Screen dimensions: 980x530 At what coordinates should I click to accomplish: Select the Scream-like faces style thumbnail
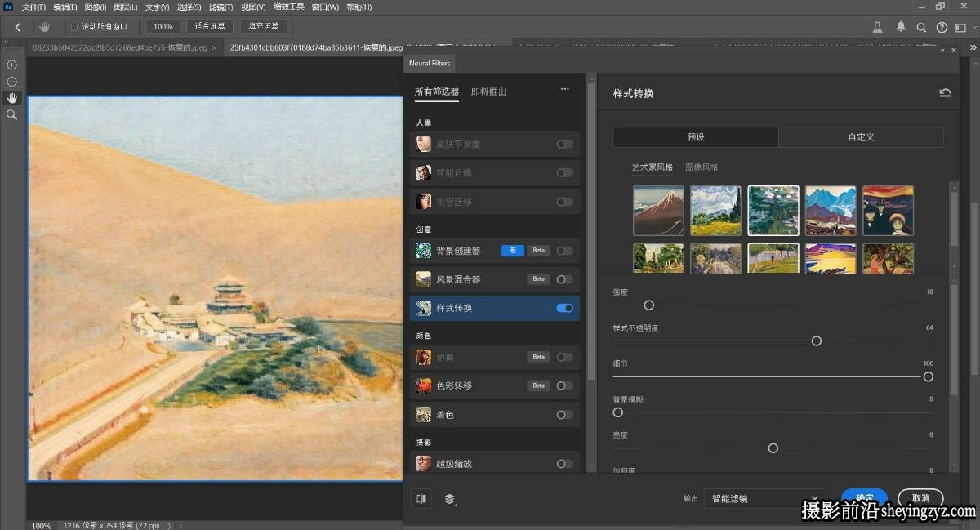pyautogui.click(x=888, y=211)
